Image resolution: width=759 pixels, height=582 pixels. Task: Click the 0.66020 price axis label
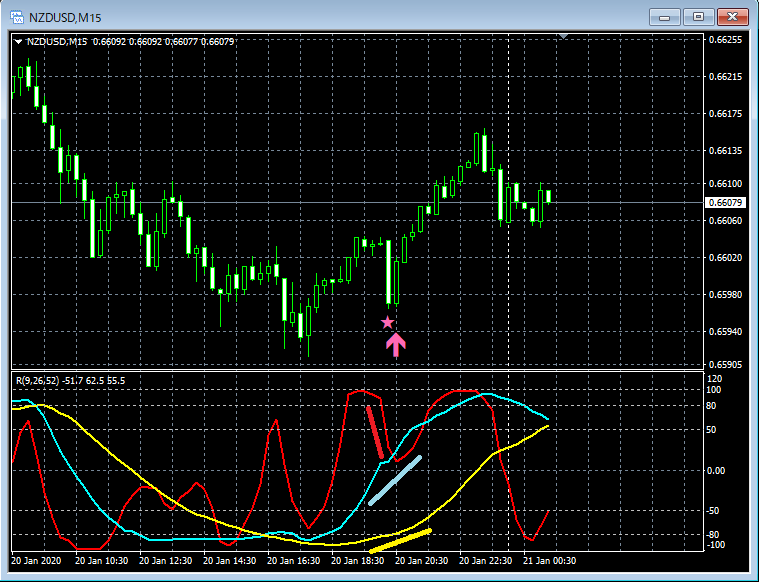725,258
